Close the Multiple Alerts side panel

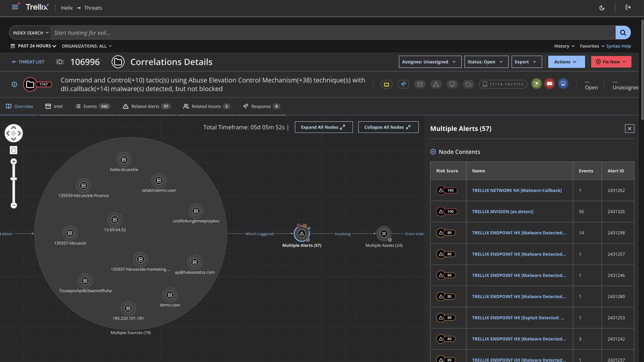click(x=629, y=128)
